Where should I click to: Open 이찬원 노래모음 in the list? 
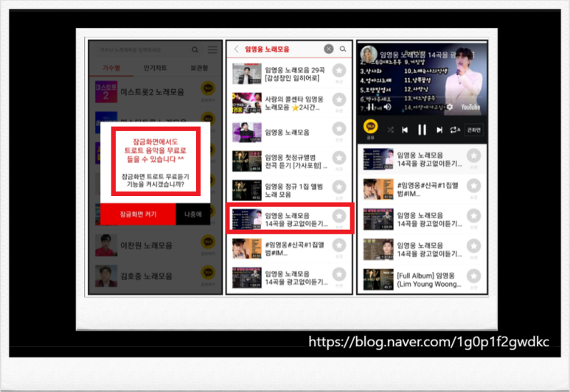click(x=156, y=245)
